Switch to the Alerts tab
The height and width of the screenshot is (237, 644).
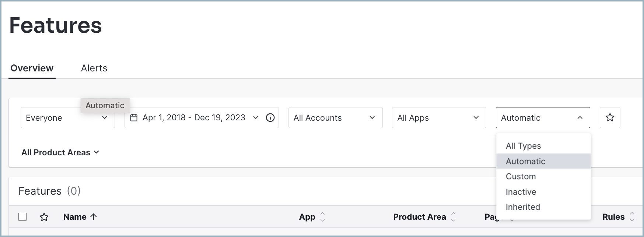pos(94,68)
